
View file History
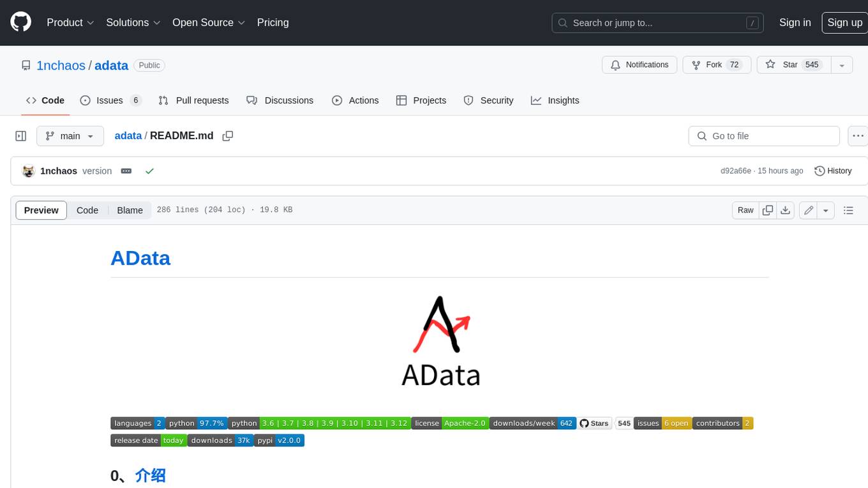[x=833, y=171]
